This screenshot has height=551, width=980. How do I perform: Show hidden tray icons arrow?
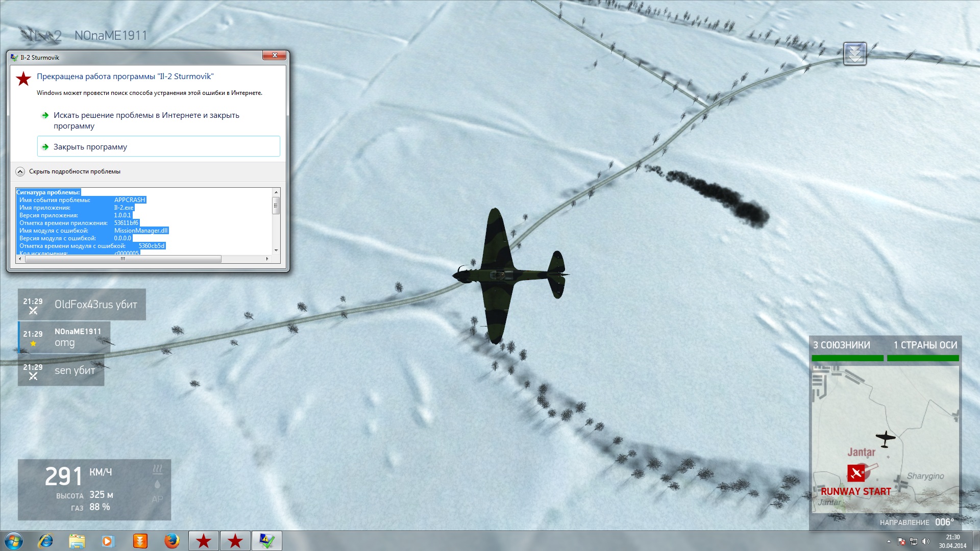(889, 541)
